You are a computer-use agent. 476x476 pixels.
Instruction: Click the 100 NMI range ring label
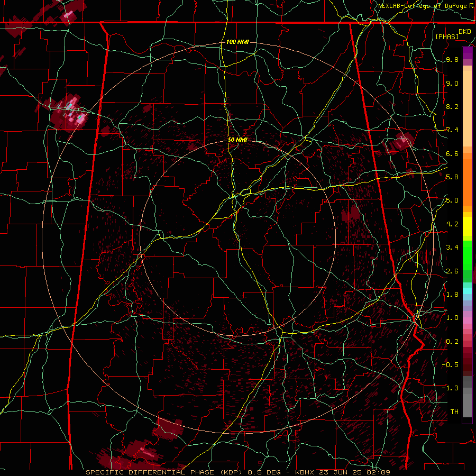pyautogui.click(x=237, y=42)
